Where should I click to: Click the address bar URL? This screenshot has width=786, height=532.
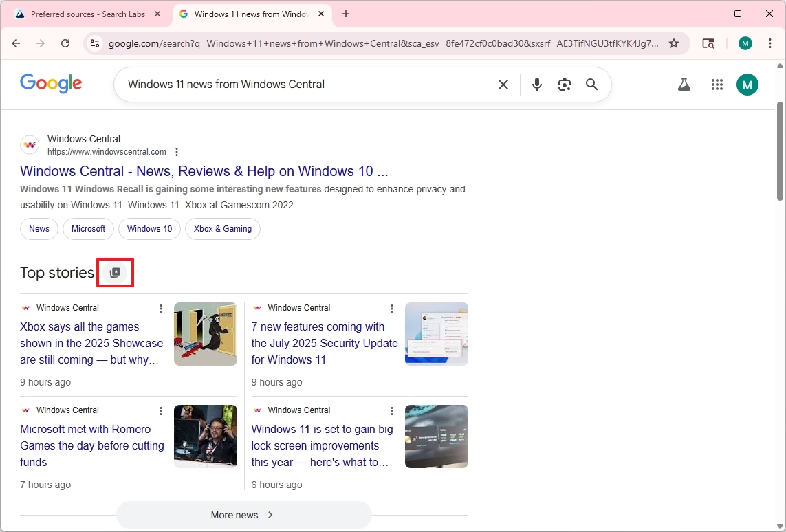[384, 43]
